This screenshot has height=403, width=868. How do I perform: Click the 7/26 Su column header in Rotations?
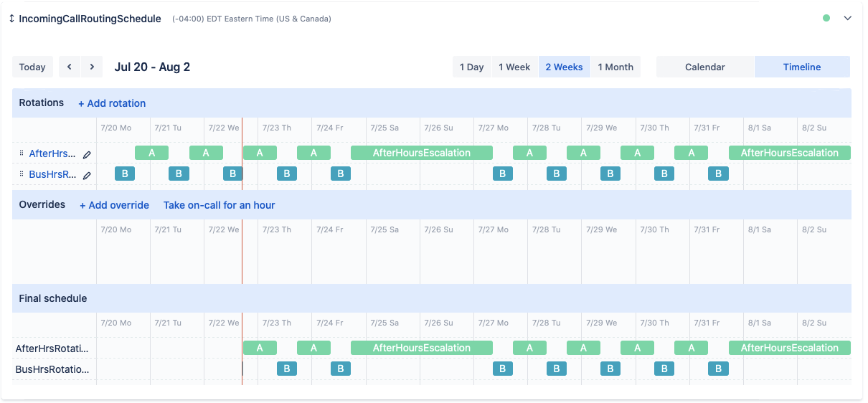(x=438, y=128)
